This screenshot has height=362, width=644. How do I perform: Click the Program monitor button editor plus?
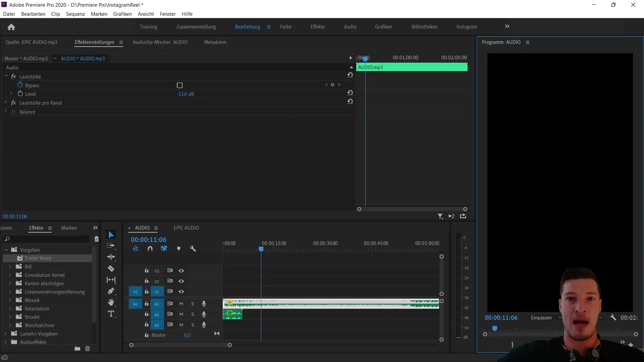pos(631,345)
